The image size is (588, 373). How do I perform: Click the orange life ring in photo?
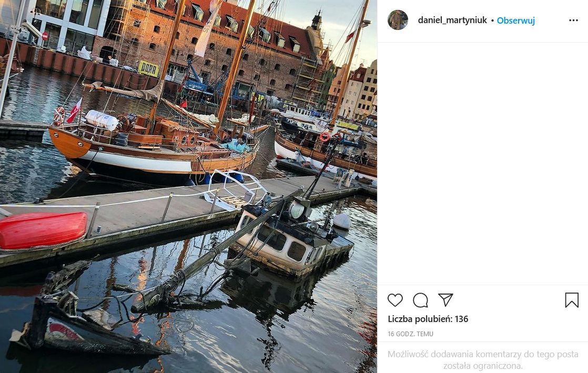pos(325,137)
